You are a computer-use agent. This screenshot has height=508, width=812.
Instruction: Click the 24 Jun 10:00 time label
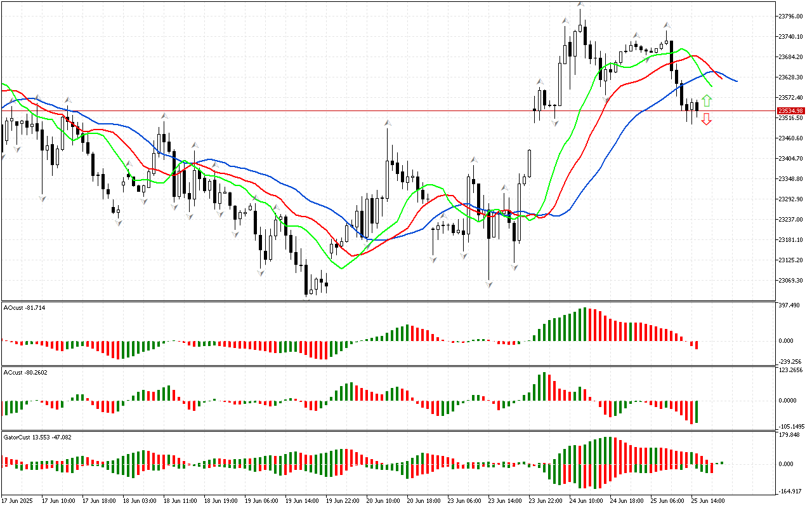pyautogui.click(x=586, y=501)
